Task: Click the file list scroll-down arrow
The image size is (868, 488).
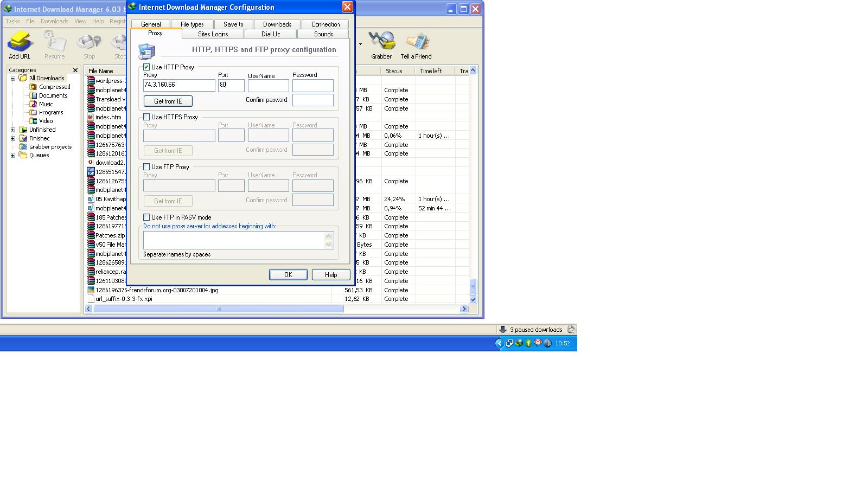Action: (473, 299)
